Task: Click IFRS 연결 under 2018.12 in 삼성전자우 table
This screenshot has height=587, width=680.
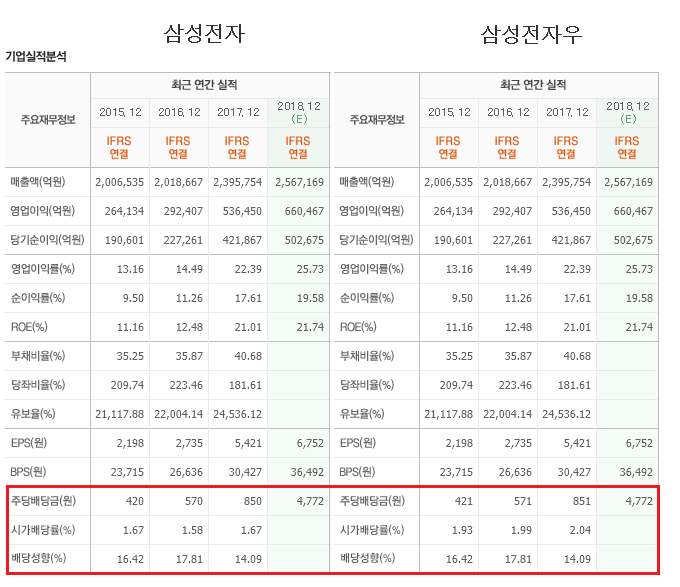Action: 627,147
